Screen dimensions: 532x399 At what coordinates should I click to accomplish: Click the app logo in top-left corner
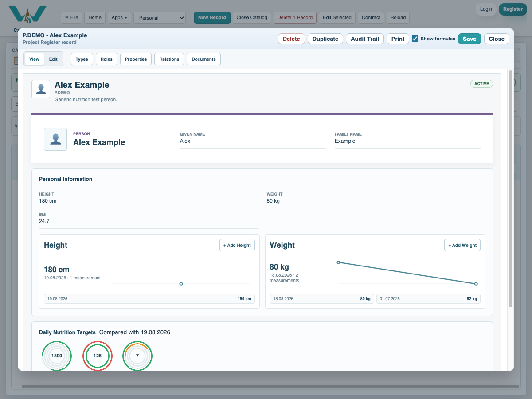coord(27,15)
